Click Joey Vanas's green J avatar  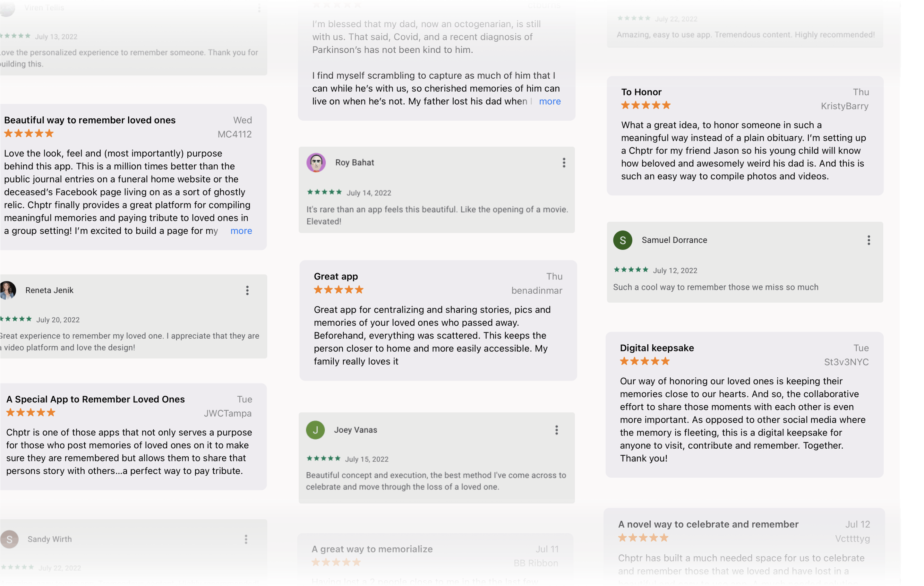point(315,430)
